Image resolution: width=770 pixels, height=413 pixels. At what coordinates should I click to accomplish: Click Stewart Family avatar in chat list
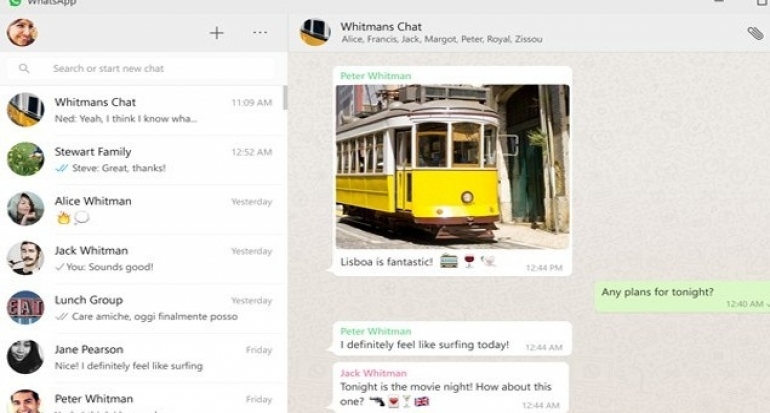26,159
